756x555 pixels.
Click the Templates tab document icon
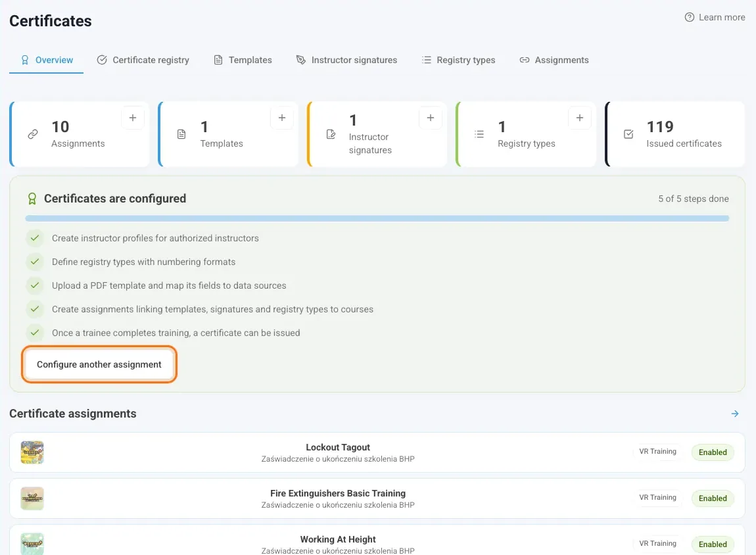tap(218, 60)
